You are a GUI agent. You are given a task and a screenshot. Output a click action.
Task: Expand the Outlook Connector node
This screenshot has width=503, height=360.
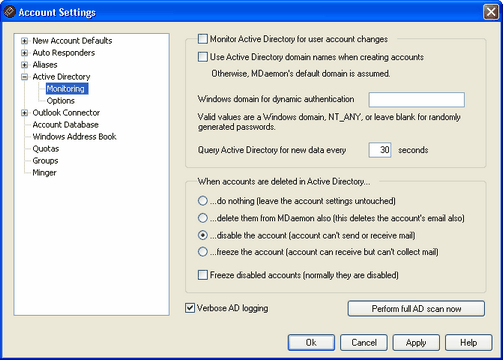24,113
